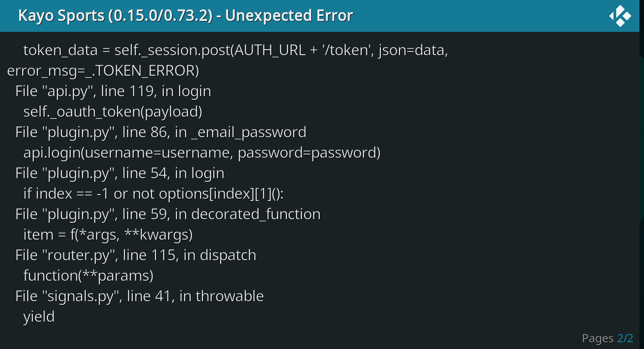Click the Kodi logo in the header
Screen dimensions: 644x349
620,15
